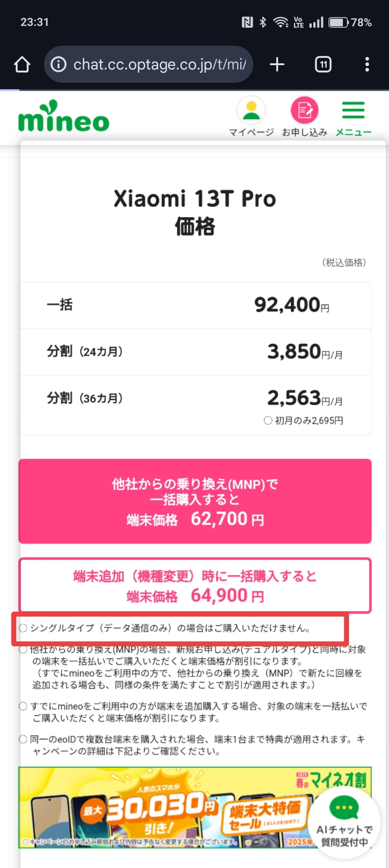
Task: Tap the 端末追加 64,900円 price box
Action: coord(195,585)
